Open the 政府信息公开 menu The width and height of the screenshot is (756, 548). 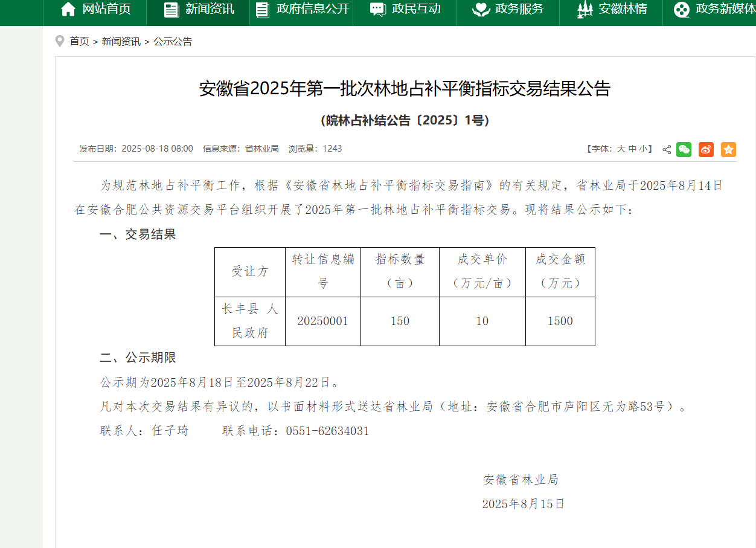tap(313, 9)
